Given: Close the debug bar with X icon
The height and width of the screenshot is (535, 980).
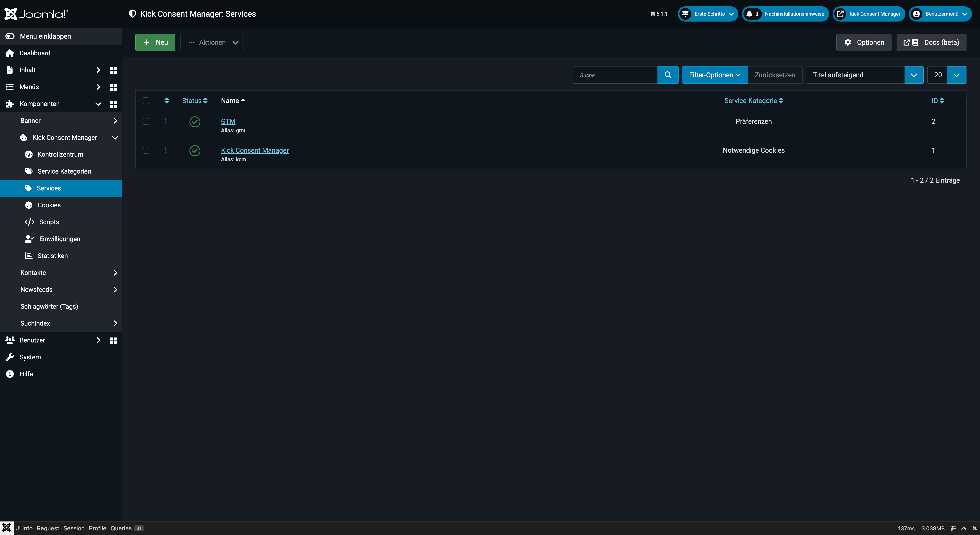Looking at the screenshot, I should 974,528.
